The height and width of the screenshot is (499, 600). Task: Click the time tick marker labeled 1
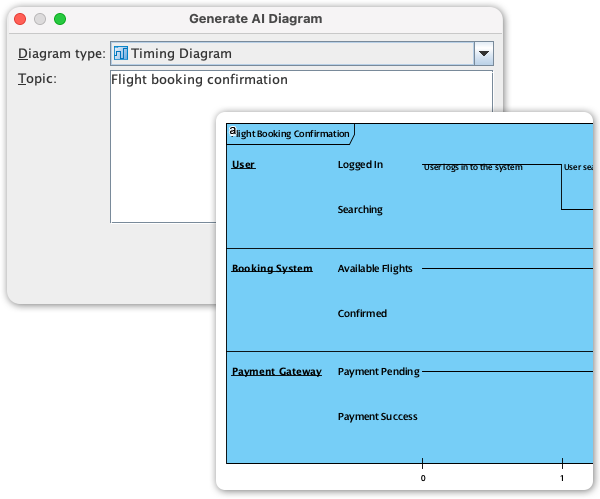point(562,478)
